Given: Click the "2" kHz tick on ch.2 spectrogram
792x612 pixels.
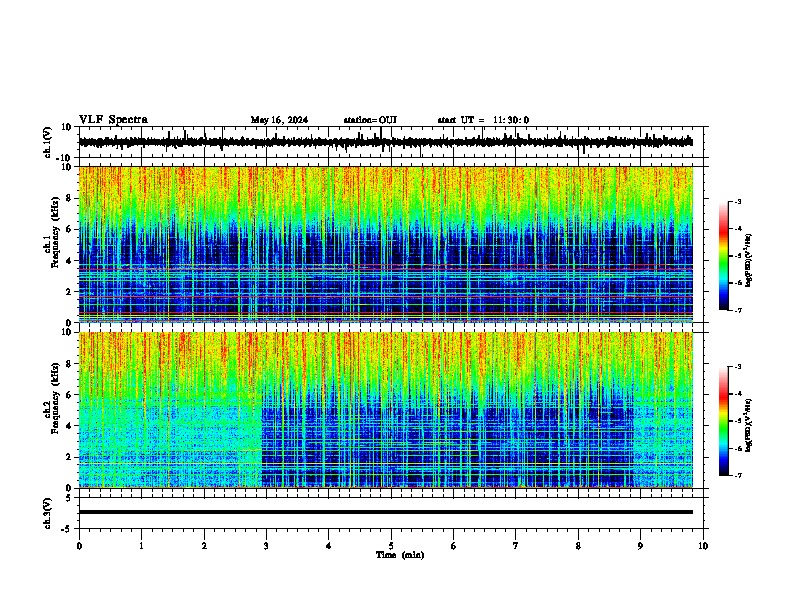Looking at the screenshot, I should 69,457.
